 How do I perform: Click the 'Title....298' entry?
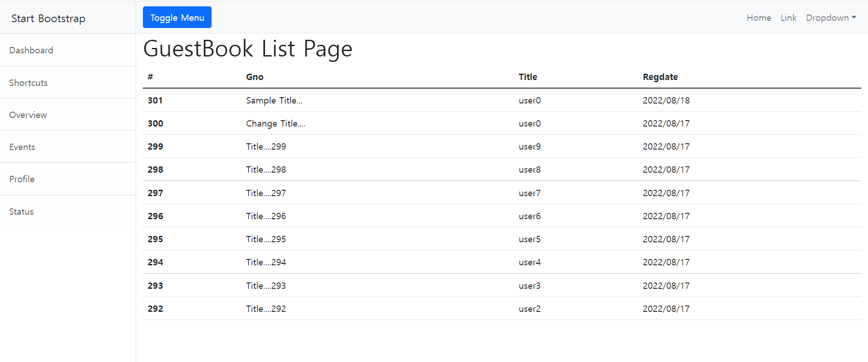(x=266, y=169)
